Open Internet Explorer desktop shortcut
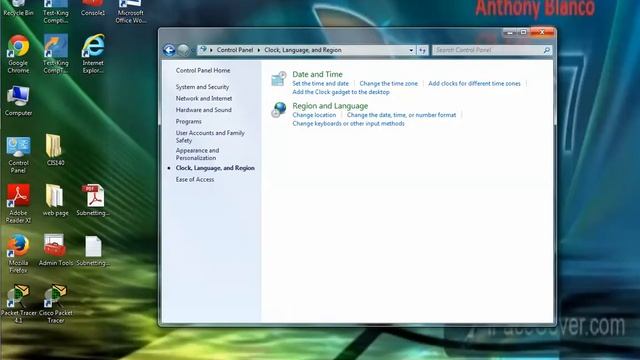 pyautogui.click(x=93, y=46)
